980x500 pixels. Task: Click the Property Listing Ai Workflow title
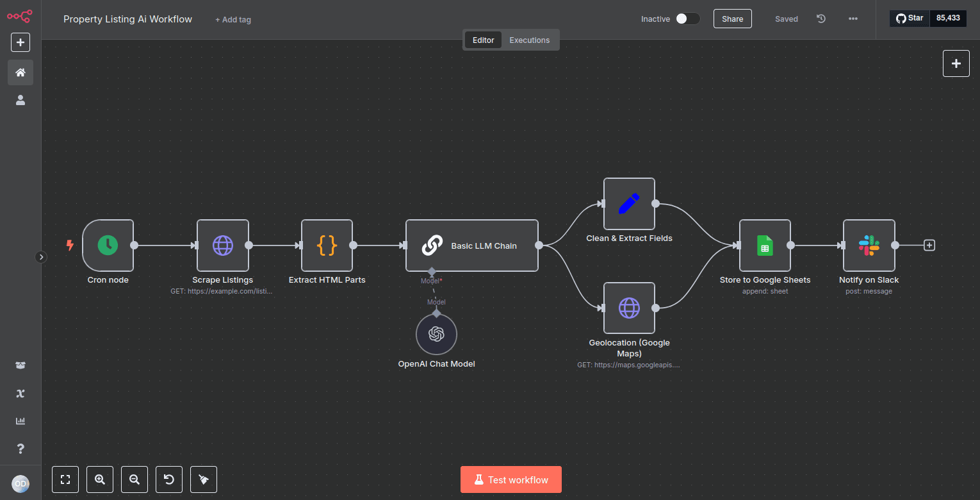tap(127, 19)
